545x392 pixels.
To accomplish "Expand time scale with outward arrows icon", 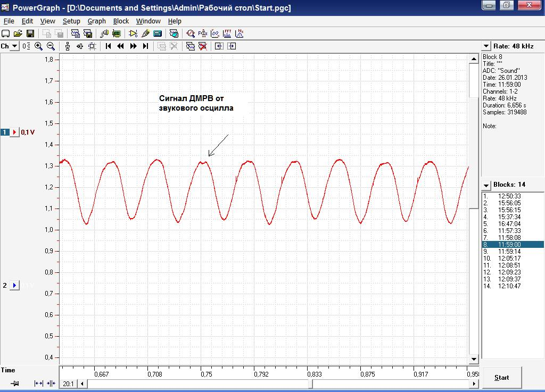I will tap(38, 383).
